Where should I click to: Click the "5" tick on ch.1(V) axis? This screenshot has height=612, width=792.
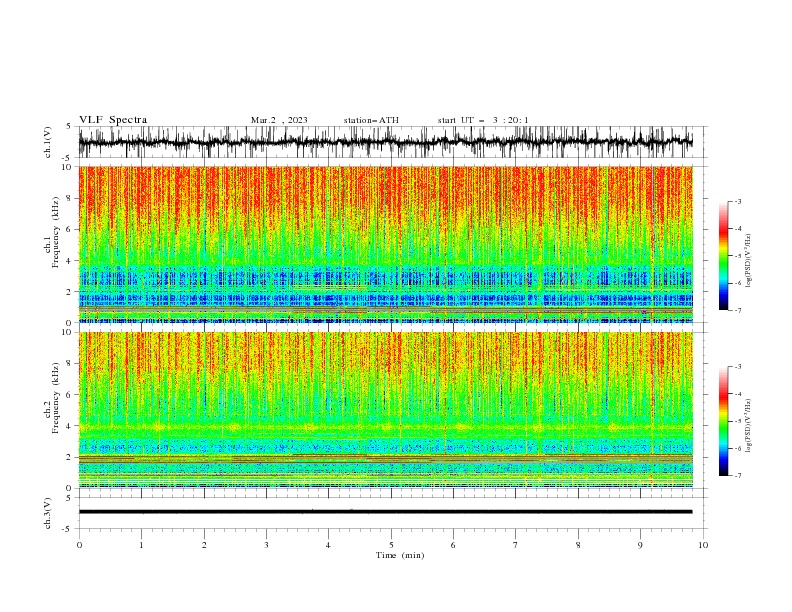70,126
